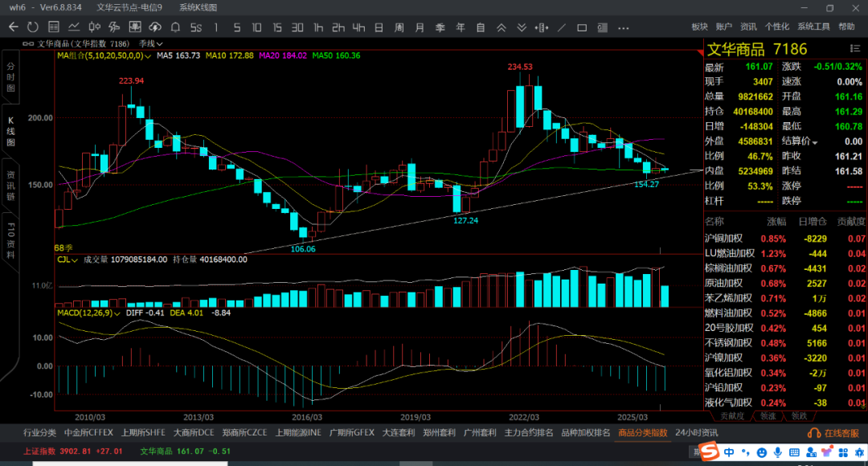Open the 系统工具 menu

pyautogui.click(x=813, y=27)
